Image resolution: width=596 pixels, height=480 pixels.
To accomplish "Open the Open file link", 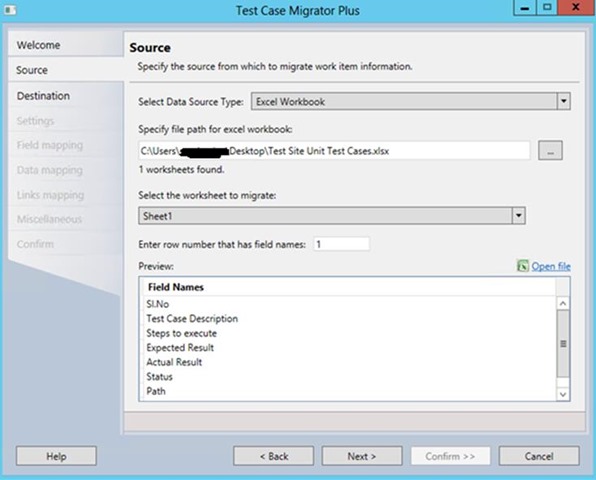I will [x=551, y=266].
